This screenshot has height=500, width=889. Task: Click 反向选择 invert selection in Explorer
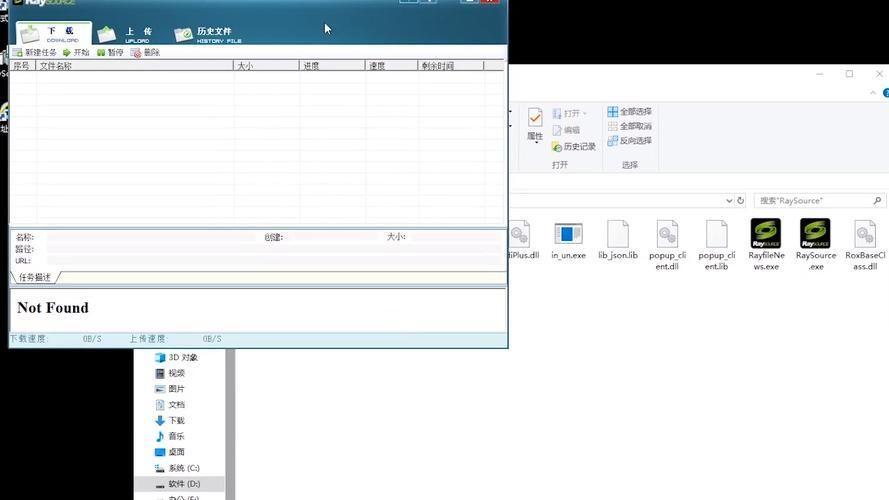629,141
